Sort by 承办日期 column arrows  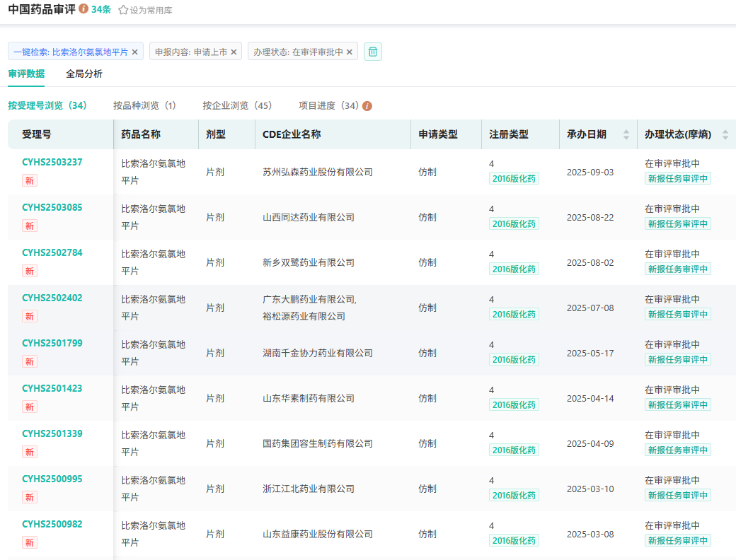(x=626, y=134)
